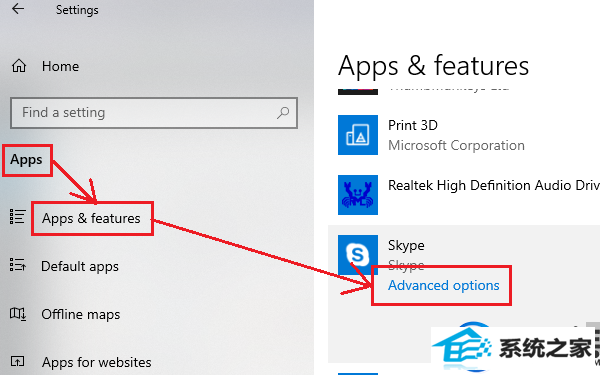Click the house icon beside Home
Screen dimensions: 600x375
click(19, 66)
